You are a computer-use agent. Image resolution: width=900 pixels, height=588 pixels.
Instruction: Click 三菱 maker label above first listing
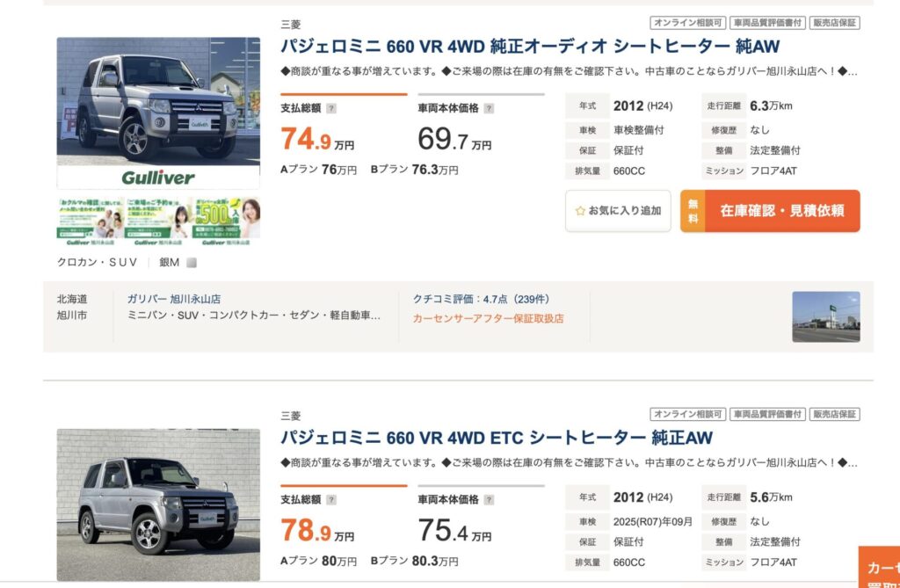click(291, 24)
